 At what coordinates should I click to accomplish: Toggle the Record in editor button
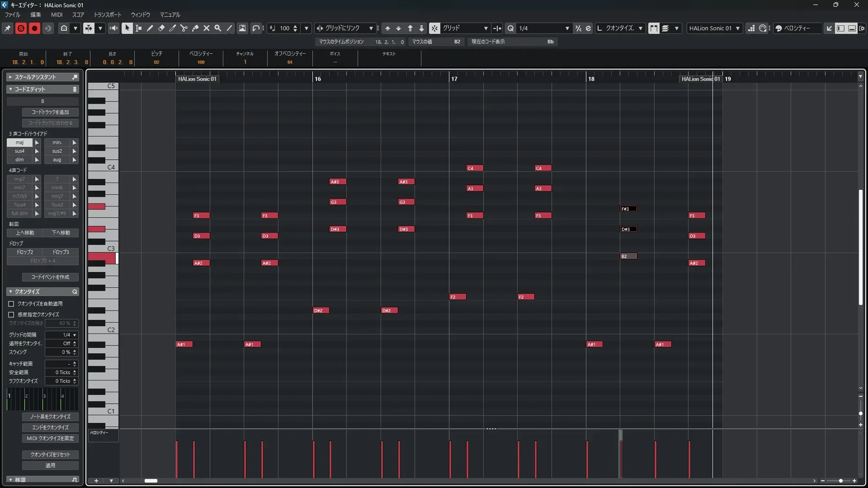pyautogui.click(x=34, y=28)
